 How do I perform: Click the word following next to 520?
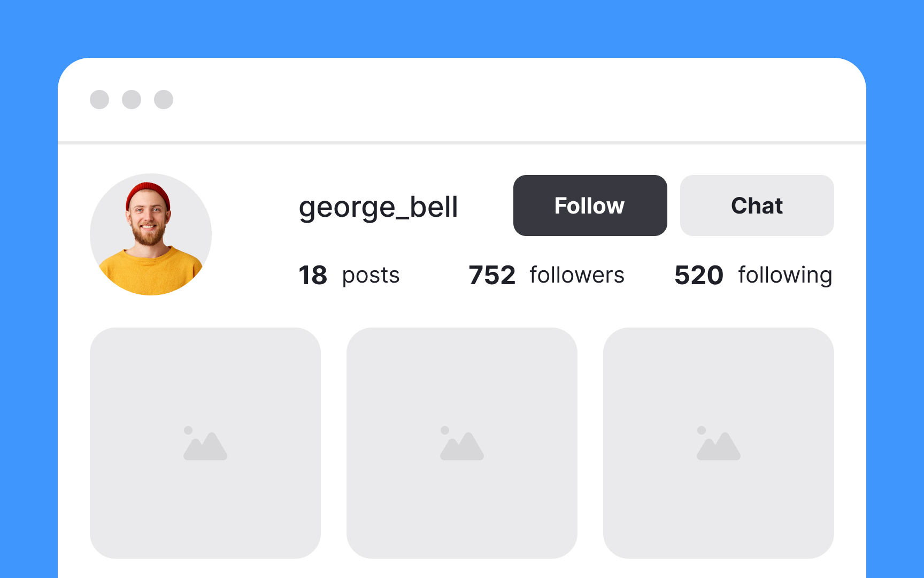pos(784,275)
